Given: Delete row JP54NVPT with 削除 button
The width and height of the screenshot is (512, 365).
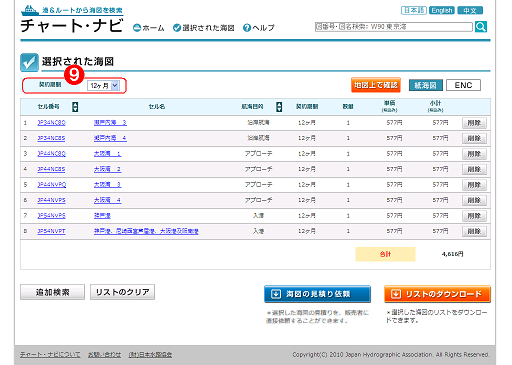Looking at the screenshot, I should click(474, 231).
